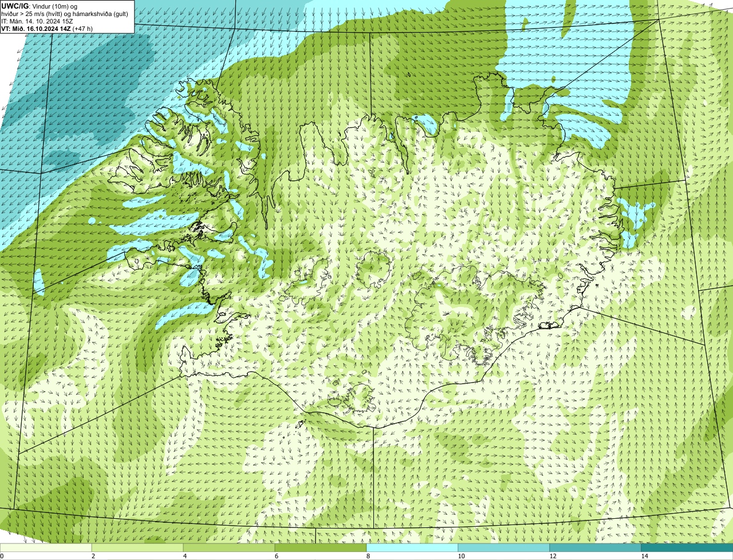
Task: Click the turquoise 10–12 m/s colour band
Action: click(504, 547)
